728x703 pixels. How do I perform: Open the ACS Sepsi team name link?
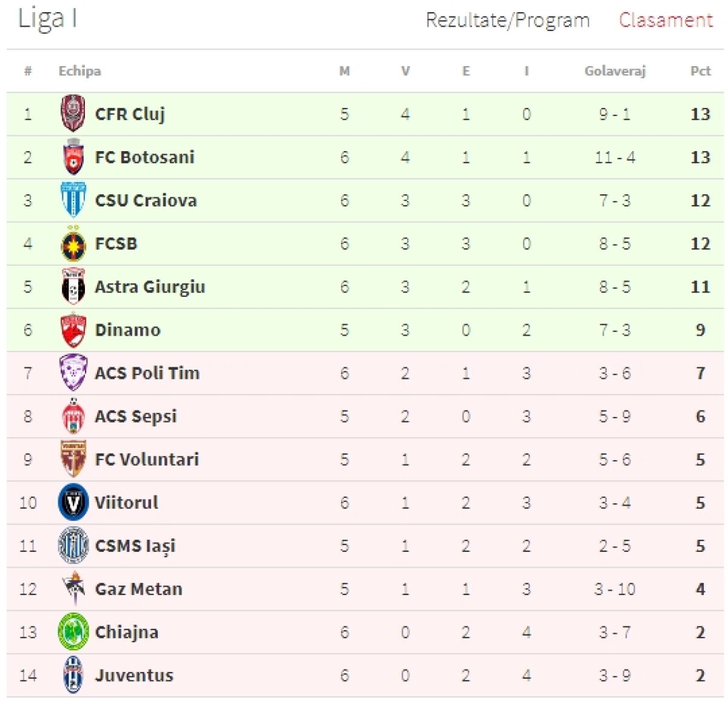click(x=136, y=416)
